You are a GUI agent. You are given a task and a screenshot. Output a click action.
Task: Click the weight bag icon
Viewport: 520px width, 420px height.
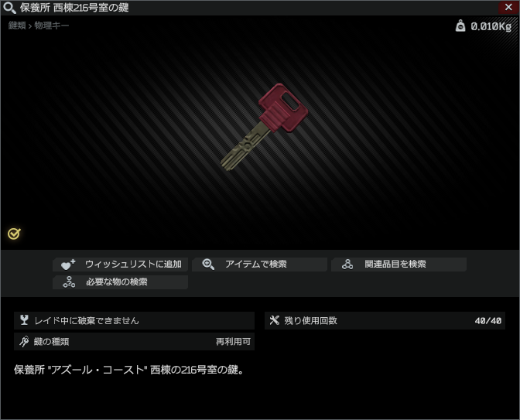click(x=460, y=26)
